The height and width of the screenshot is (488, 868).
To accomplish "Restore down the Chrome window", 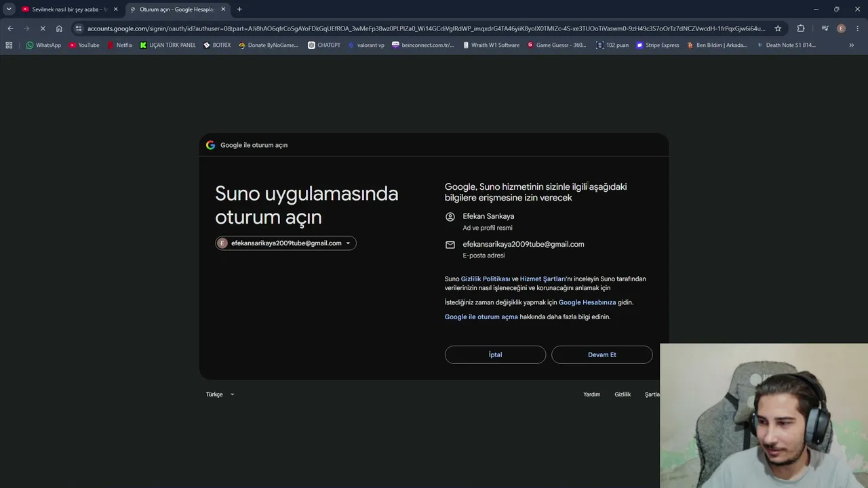I will click(x=837, y=9).
